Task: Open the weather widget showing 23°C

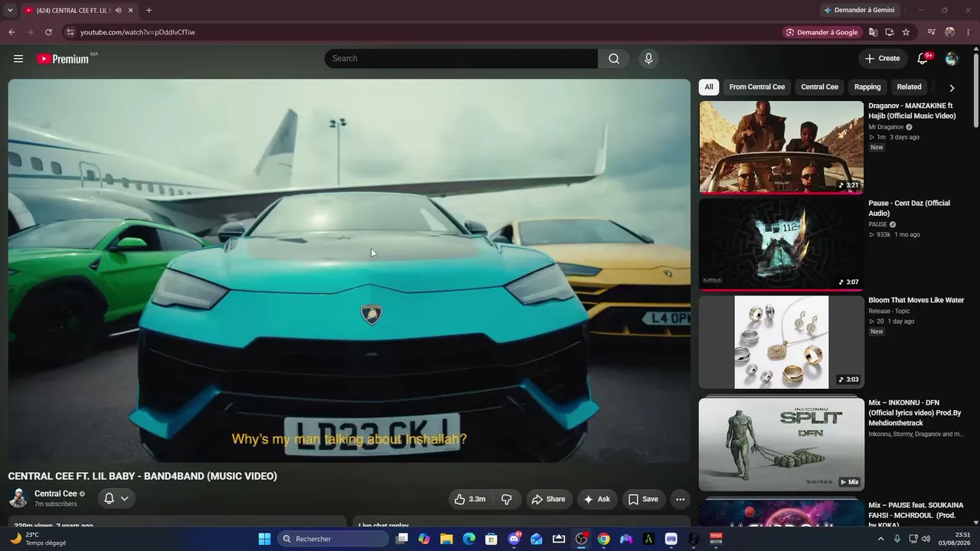Action: click(x=38, y=539)
